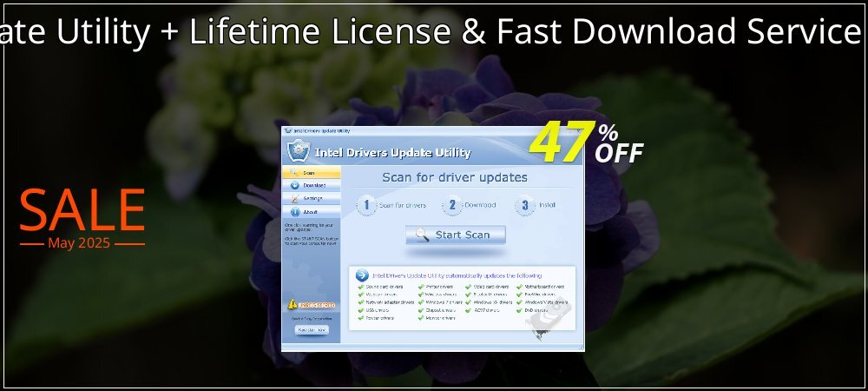Viewport: 868px width, 391px height.
Task: Click the blue arrow circle icon
Action: (x=362, y=275)
